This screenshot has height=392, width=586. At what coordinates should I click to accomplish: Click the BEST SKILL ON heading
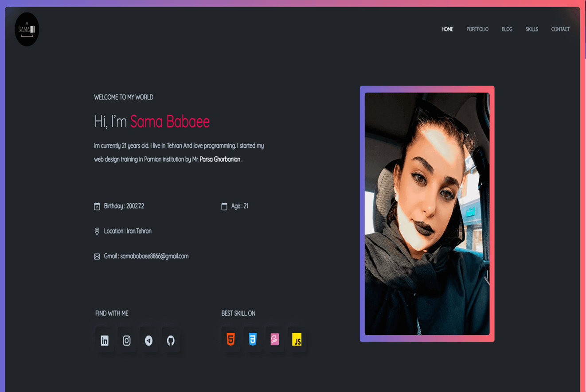pyautogui.click(x=238, y=313)
